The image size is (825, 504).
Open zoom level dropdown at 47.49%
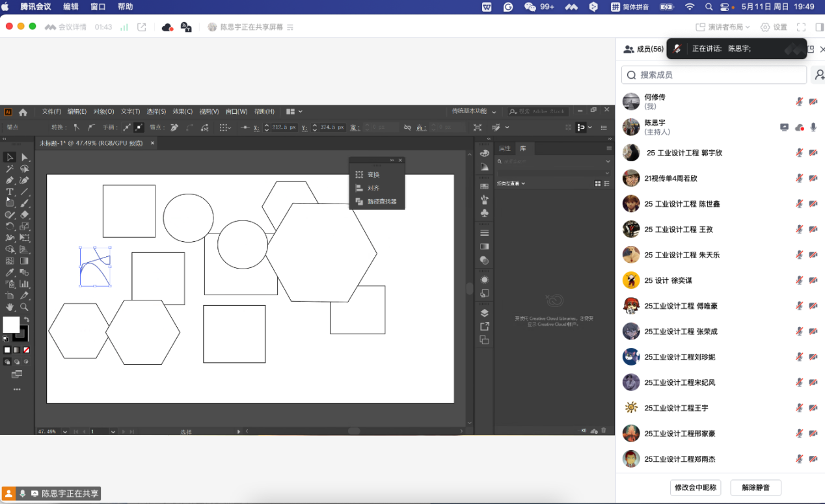[64, 431]
